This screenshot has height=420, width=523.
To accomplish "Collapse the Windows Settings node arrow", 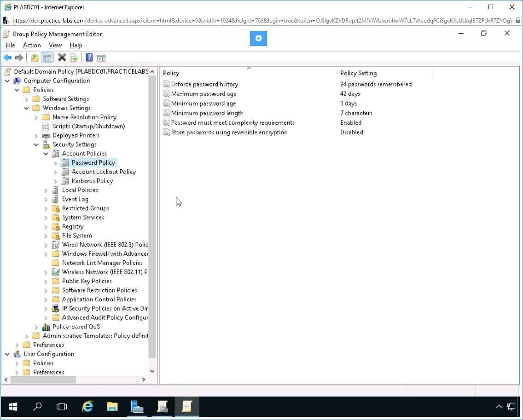I will (x=26, y=108).
